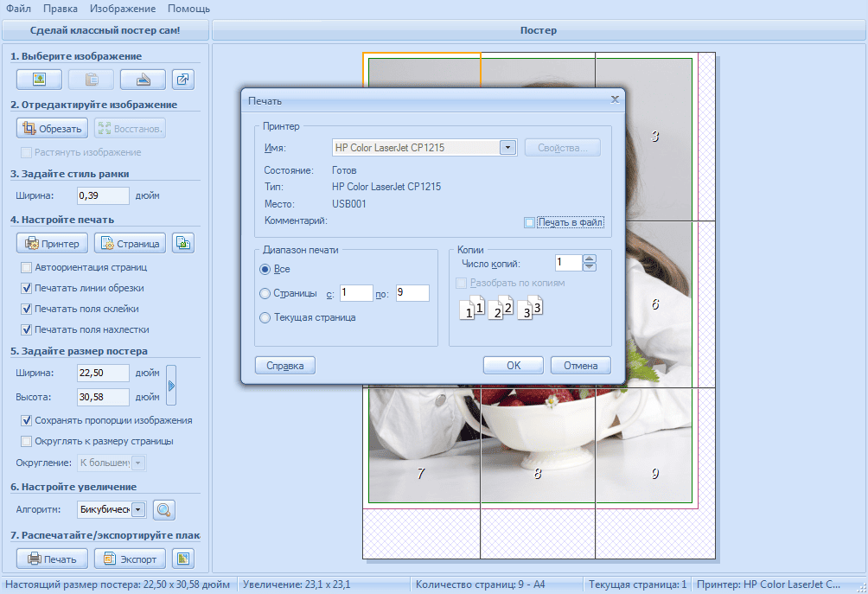The width and height of the screenshot is (868, 594).
Task: Click the external link arrow icon in step 1
Action: click(x=182, y=80)
